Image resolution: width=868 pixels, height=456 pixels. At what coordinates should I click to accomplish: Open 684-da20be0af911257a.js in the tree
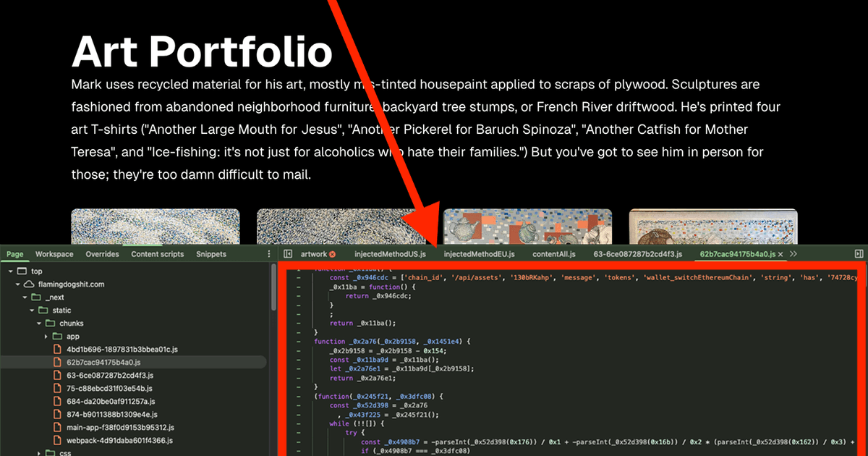[x=111, y=401]
